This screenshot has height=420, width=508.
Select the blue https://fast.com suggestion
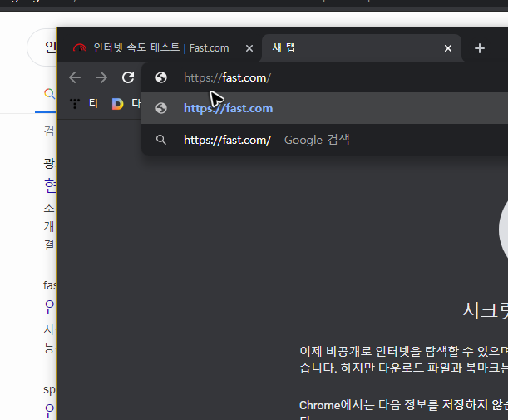tap(324, 108)
